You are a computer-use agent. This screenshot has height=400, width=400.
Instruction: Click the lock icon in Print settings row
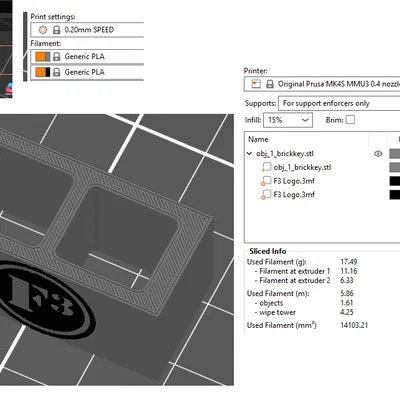click(x=57, y=30)
